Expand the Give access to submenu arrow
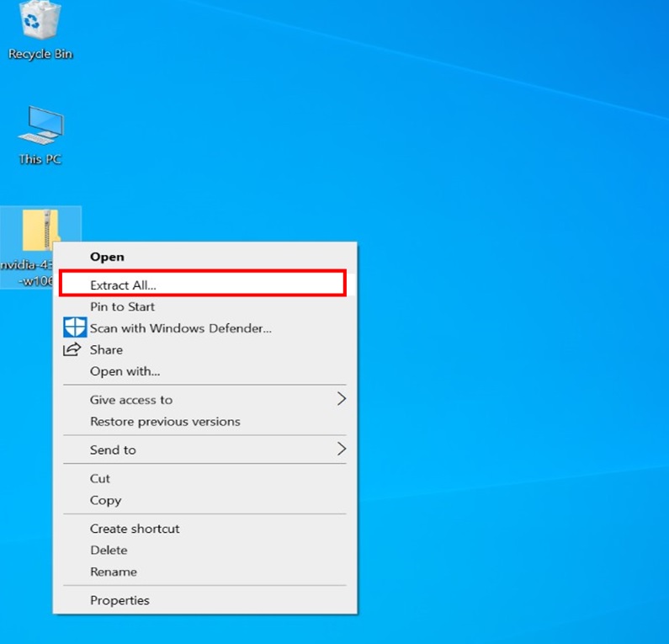This screenshot has width=669, height=644. pos(342,398)
